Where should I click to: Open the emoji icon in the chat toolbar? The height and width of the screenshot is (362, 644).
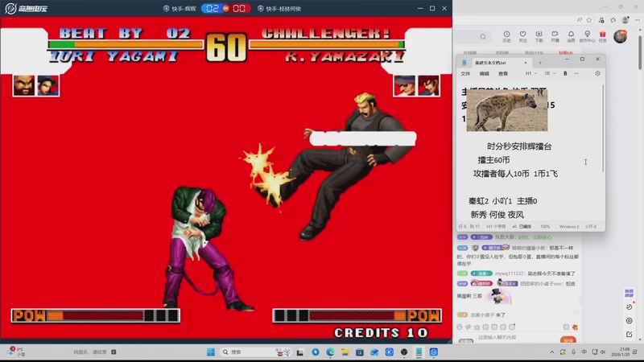point(460,327)
